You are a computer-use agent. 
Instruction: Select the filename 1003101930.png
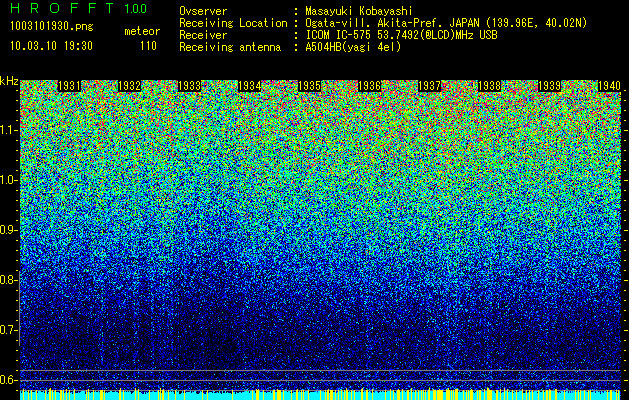coord(52,27)
